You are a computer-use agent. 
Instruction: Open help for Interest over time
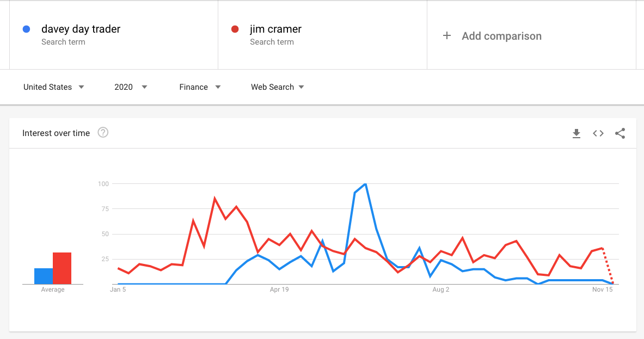point(103,133)
